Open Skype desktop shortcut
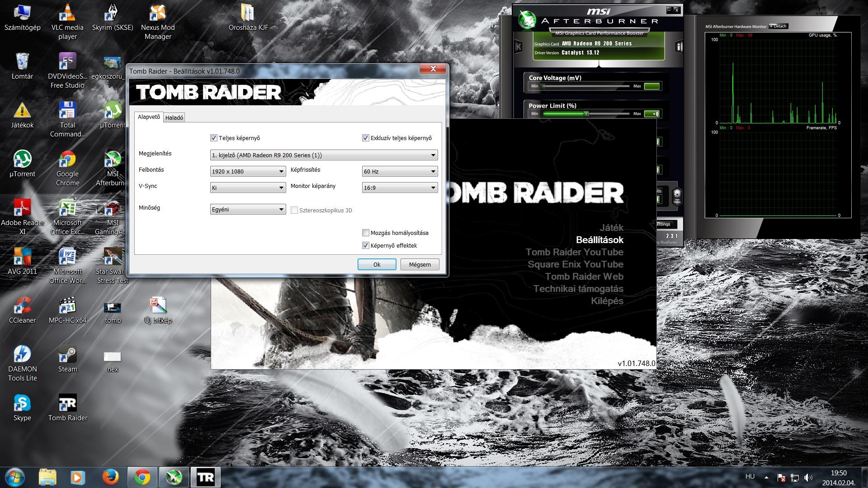The image size is (868, 488). pos(22,408)
